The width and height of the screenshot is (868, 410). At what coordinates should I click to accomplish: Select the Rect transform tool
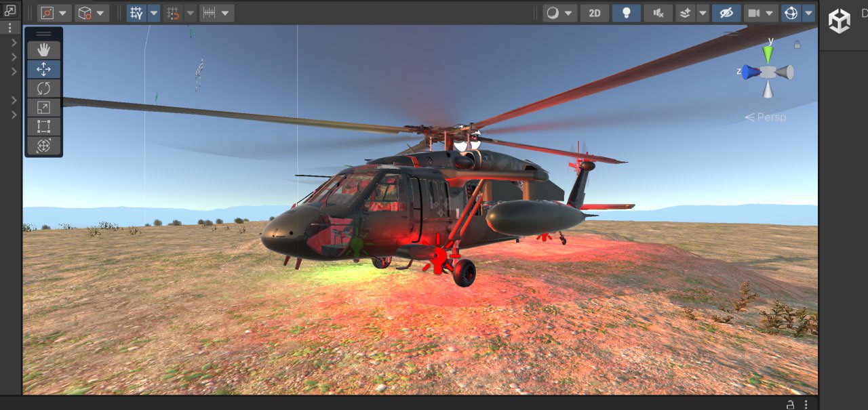click(43, 126)
